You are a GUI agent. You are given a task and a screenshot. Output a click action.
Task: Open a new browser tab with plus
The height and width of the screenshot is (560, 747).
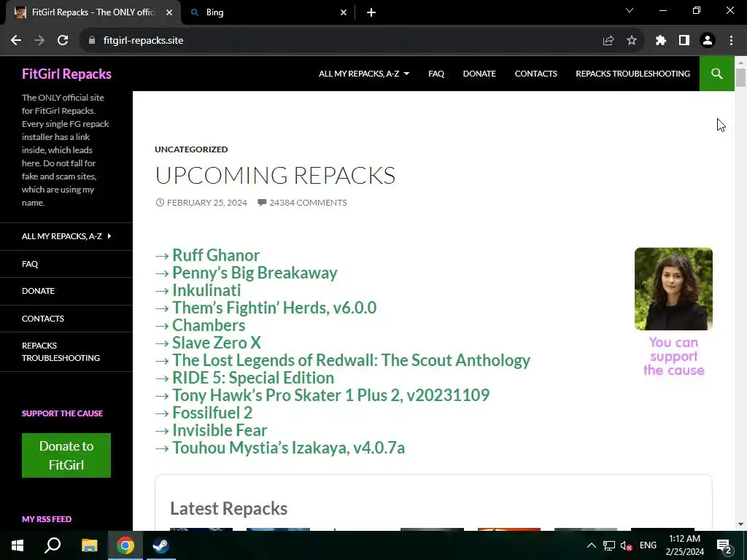(371, 12)
